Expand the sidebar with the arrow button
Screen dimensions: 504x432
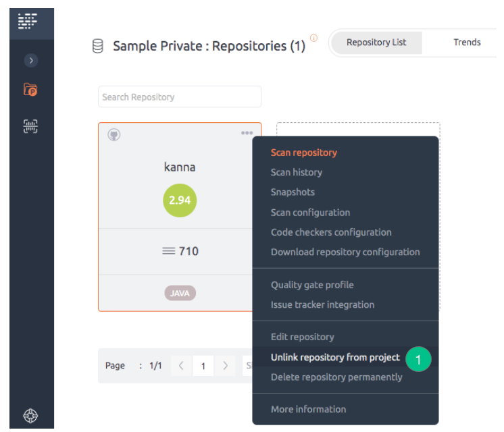pyautogui.click(x=31, y=60)
